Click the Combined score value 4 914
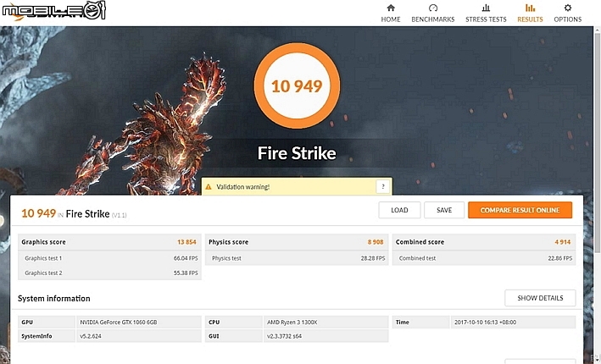The height and width of the screenshot is (364, 601). [x=563, y=242]
